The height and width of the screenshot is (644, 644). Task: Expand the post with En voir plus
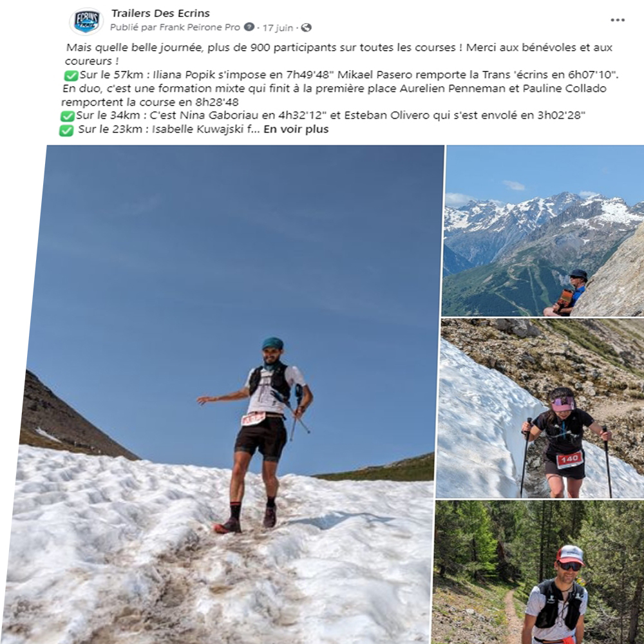(296, 129)
